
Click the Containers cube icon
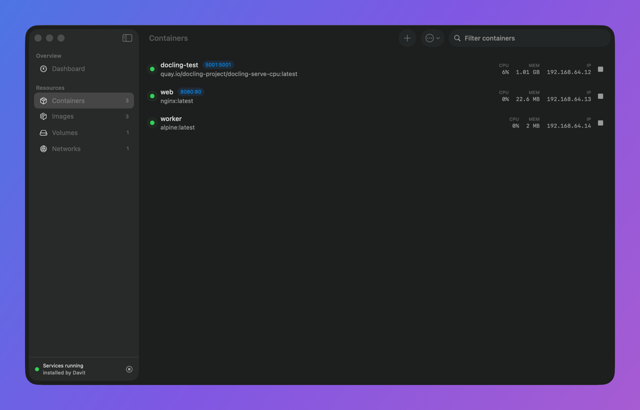coord(43,100)
